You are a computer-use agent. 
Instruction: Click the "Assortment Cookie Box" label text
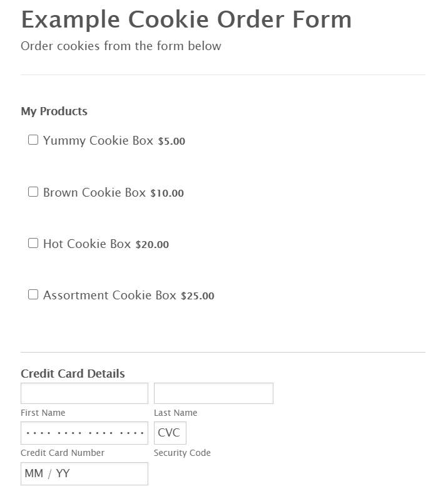point(109,295)
